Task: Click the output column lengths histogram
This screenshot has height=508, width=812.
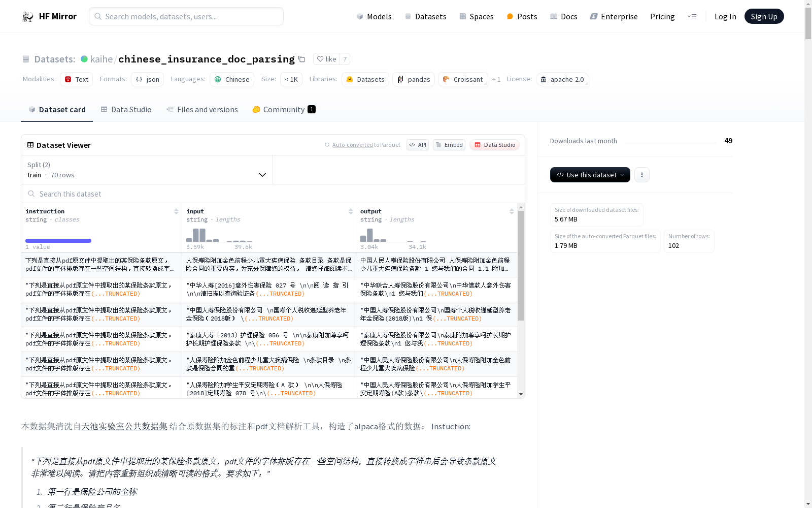Action: point(393,235)
